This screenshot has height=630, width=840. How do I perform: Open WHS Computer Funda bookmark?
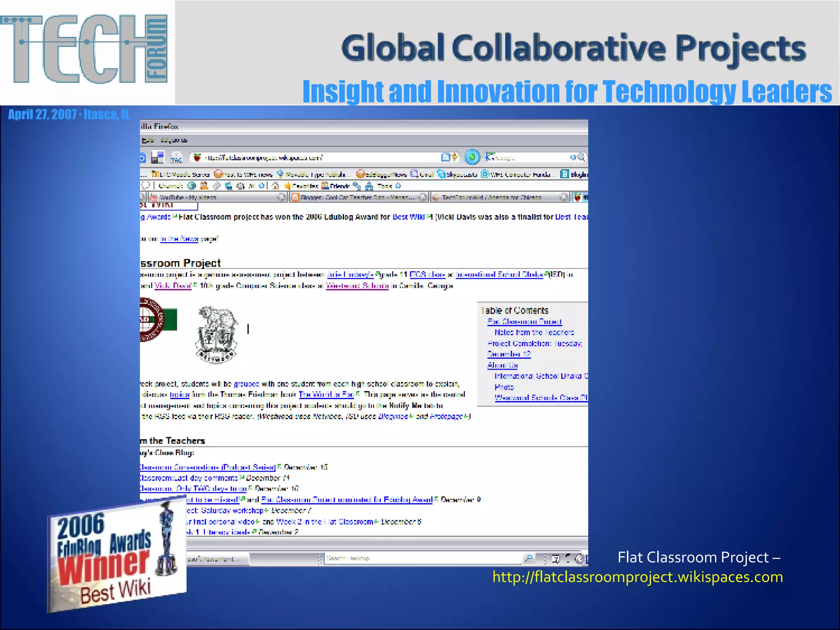coord(519,174)
